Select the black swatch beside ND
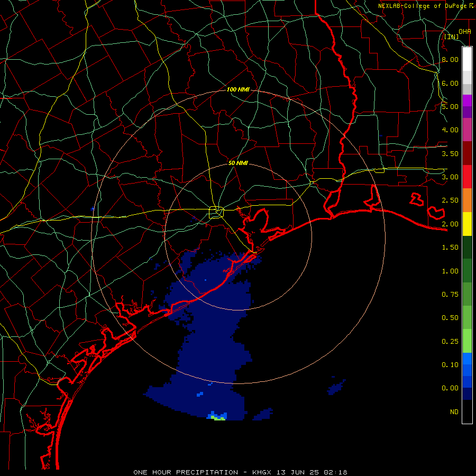 click(x=467, y=411)
